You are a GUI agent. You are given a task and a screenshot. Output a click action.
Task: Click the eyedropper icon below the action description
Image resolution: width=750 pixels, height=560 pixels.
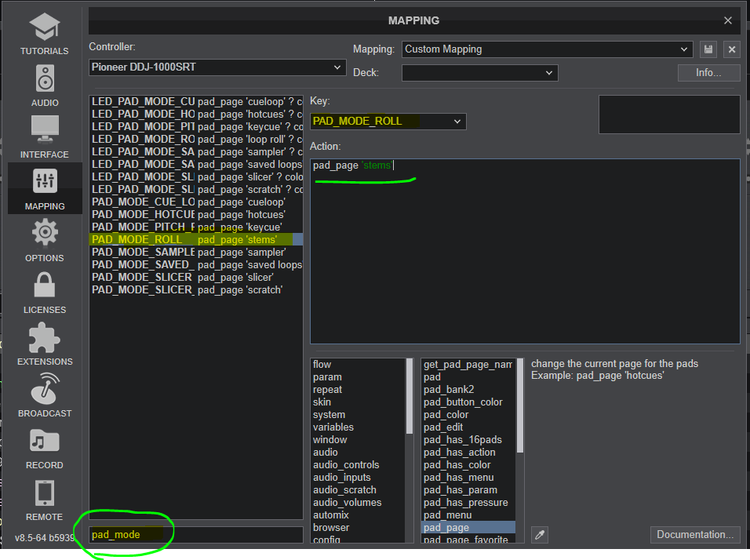[x=540, y=535]
